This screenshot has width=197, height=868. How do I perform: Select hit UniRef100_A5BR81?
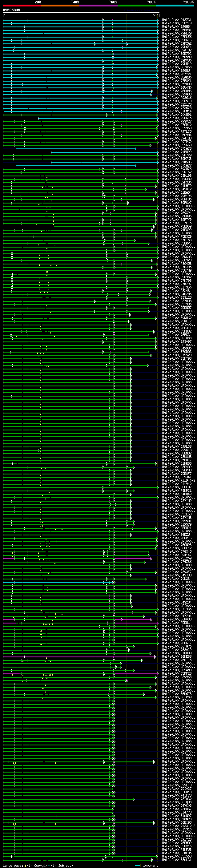(177, 30)
